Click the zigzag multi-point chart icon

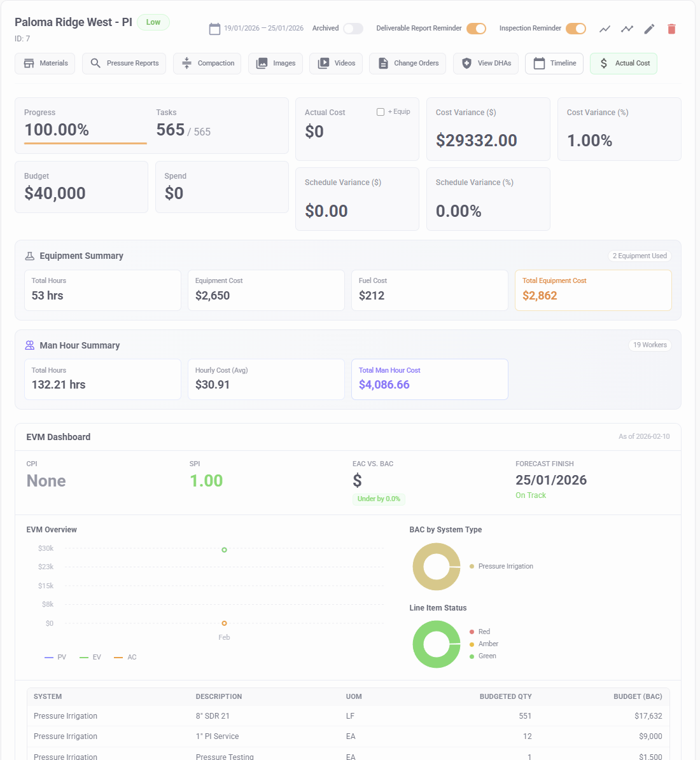[627, 29]
